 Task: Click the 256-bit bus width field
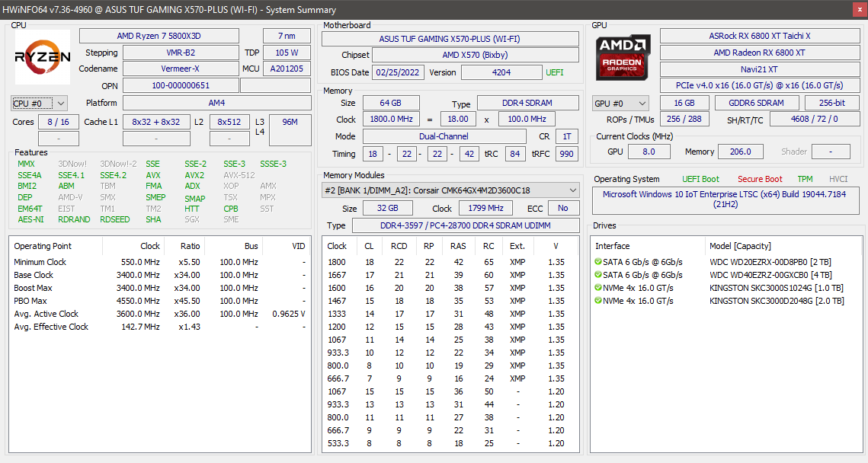pos(832,103)
